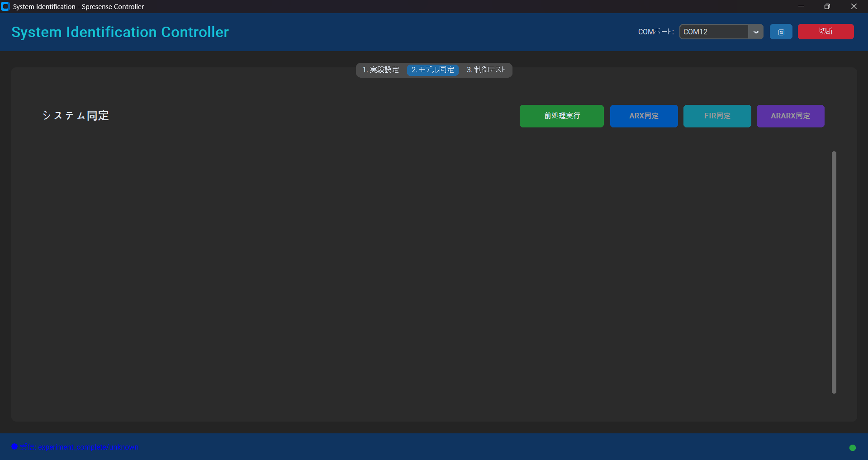The width and height of the screenshot is (868, 460).
Task: Open the 3. 制御テスト tab
Action: point(486,70)
